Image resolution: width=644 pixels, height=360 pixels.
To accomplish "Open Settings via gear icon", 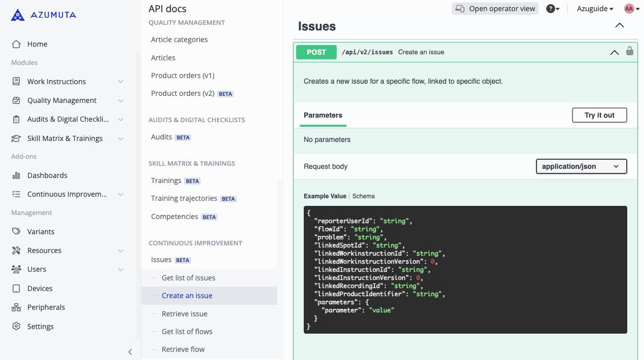I will point(16,327).
